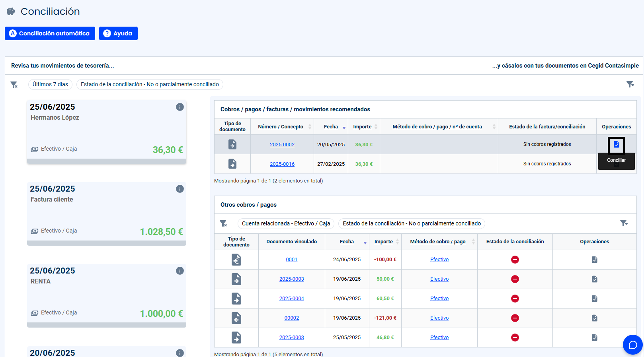Click document type icon for invoice 2025-0016
644x357 pixels.
(x=232, y=164)
